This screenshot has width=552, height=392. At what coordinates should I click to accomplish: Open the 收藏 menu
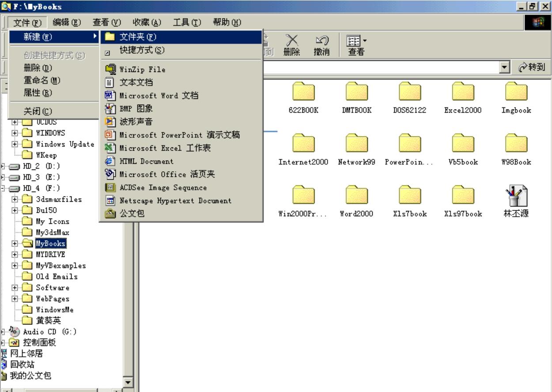click(x=147, y=22)
